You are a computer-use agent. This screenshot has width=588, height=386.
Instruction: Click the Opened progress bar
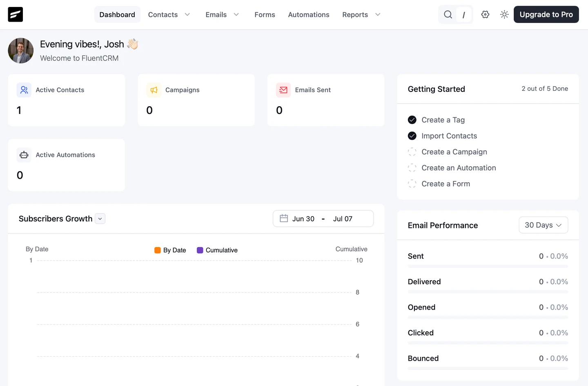(x=488, y=317)
